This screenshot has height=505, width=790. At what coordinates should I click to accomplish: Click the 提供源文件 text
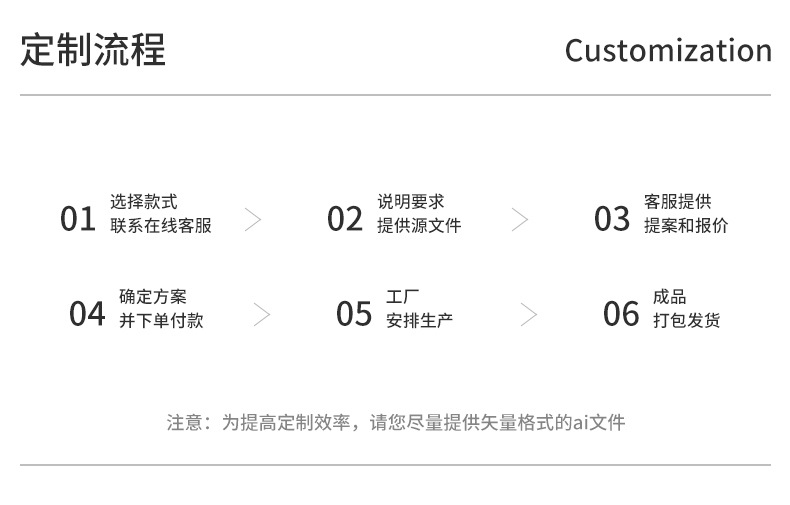click(x=419, y=226)
